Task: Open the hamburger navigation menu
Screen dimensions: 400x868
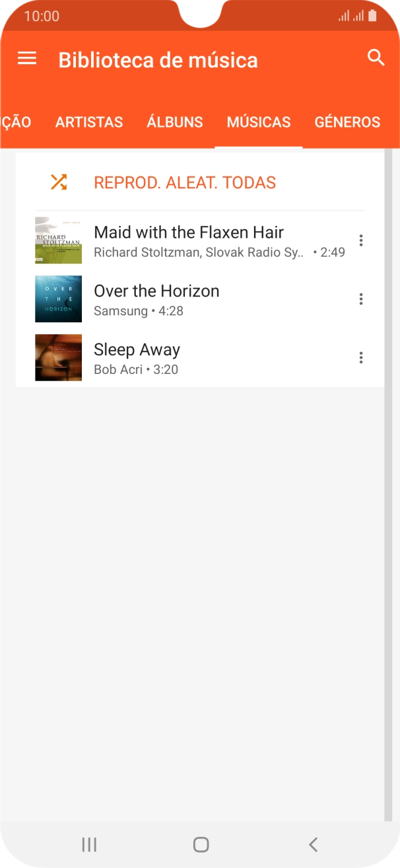Action: pyautogui.click(x=27, y=59)
